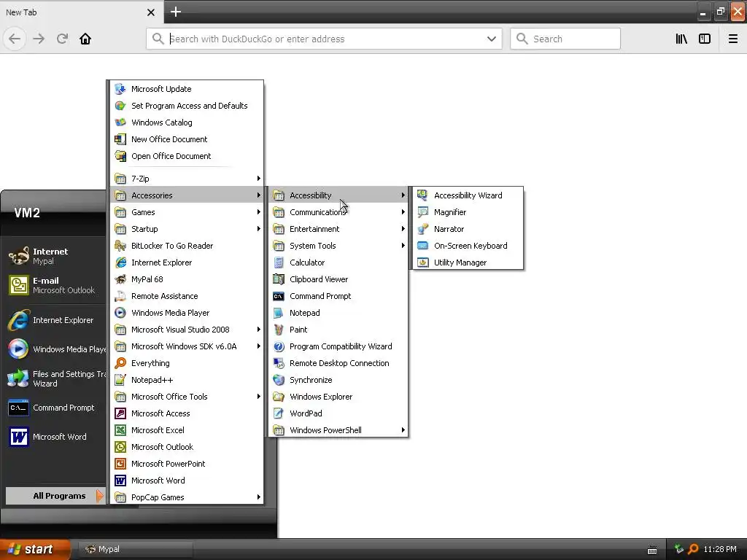
Task: Open the address bar history dropdown
Action: (492, 39)
